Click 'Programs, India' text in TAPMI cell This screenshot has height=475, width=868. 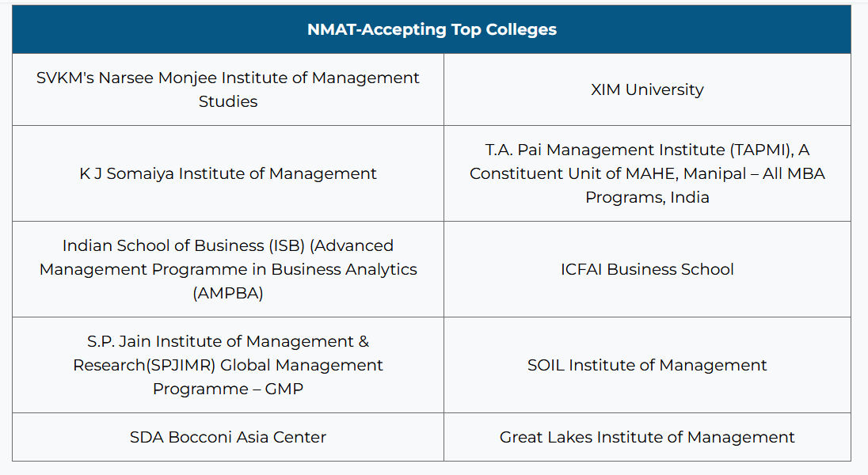tap(647, 197)
